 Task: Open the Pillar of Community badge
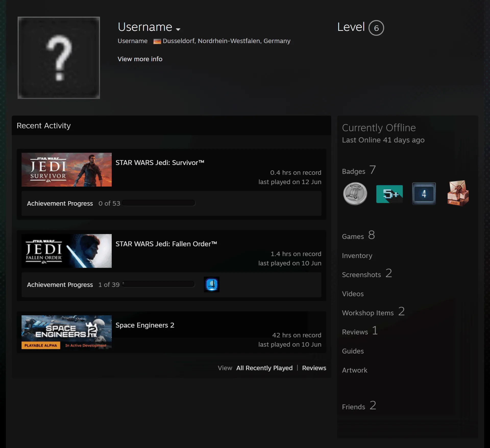click(x=355, y=194)
